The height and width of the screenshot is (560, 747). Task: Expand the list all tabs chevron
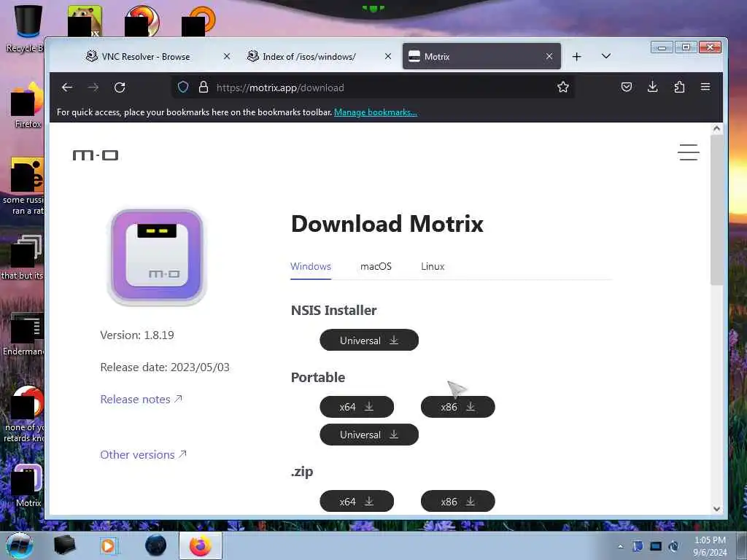[606, 56]
